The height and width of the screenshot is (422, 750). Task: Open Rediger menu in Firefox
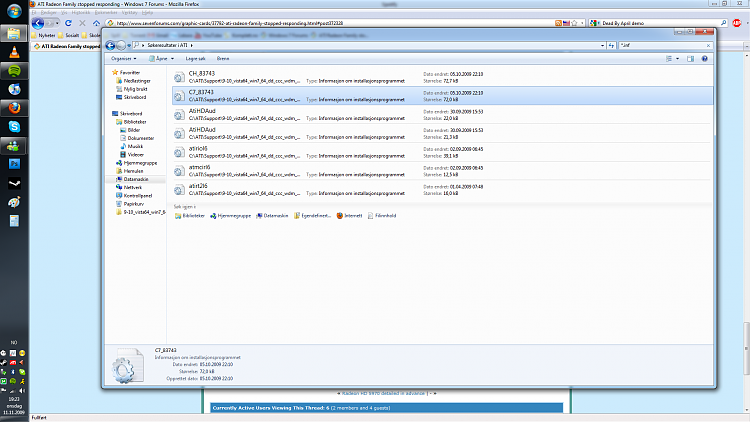pyautogui.click(x=48, y=12)
